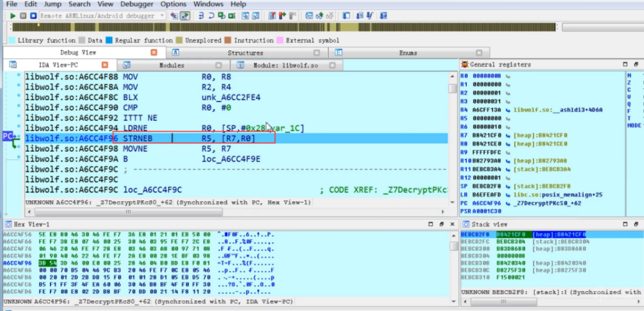Viewport: 644px width, 311px height.
Task: Close the Debug View tab
Action: click(x=154, y=53)
